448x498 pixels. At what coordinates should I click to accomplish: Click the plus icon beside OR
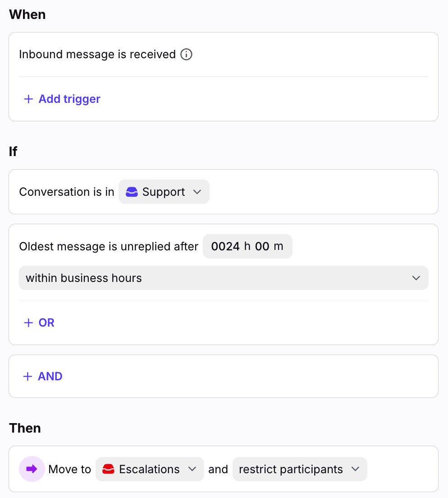tap(28, 323)
